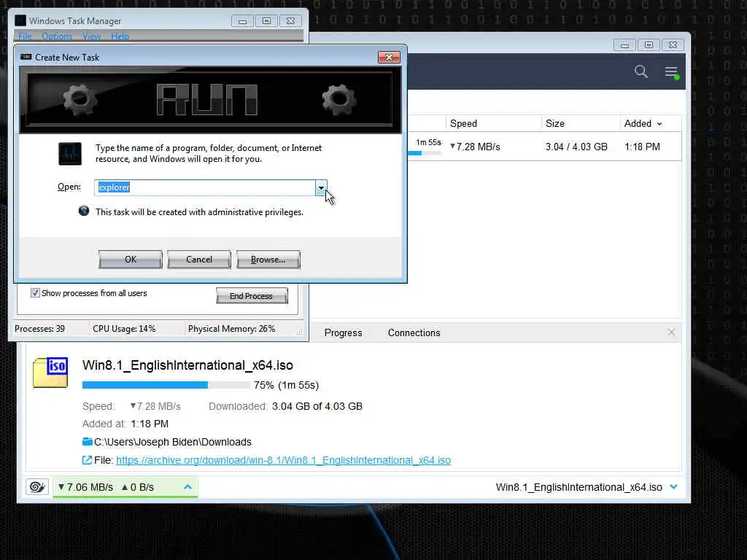Switch to the Connections tab
This screenshot has width=747, height=560.
(x=414, y=332)
